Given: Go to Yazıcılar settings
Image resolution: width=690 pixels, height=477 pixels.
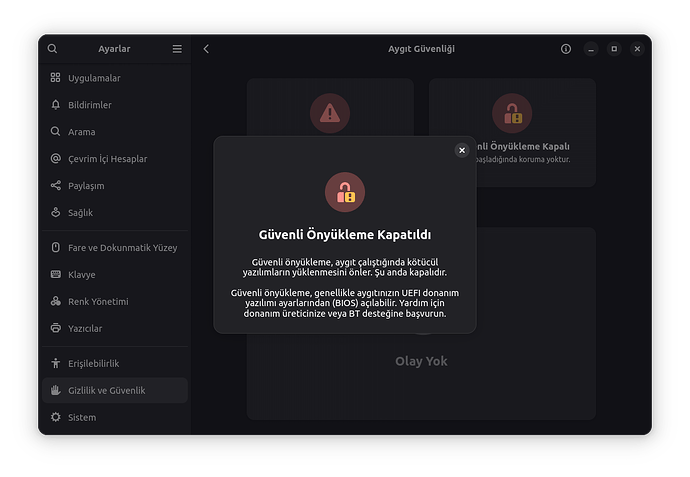Looking at the screenshot, I should pyautogui.click(x=85, y=329).
